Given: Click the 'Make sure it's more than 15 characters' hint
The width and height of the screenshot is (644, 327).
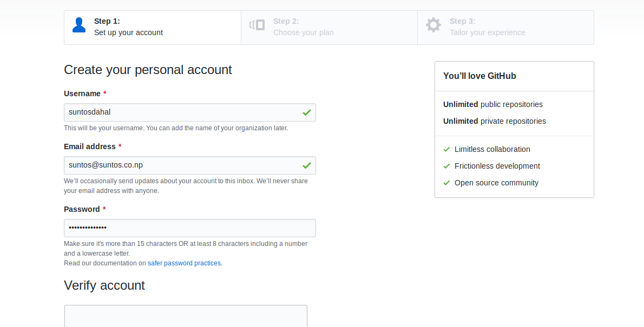Looking at the screenshot, I should [x=186, y=249].
